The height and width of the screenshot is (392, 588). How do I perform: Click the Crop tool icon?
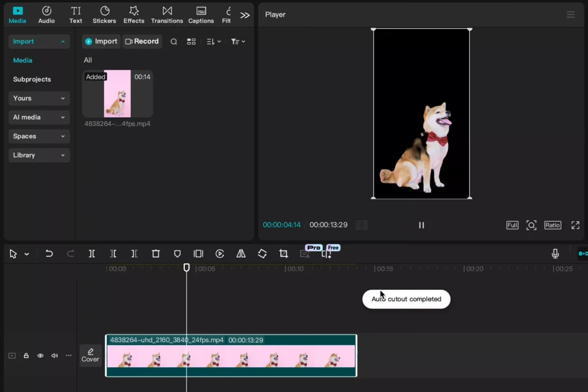coord(284,254)
